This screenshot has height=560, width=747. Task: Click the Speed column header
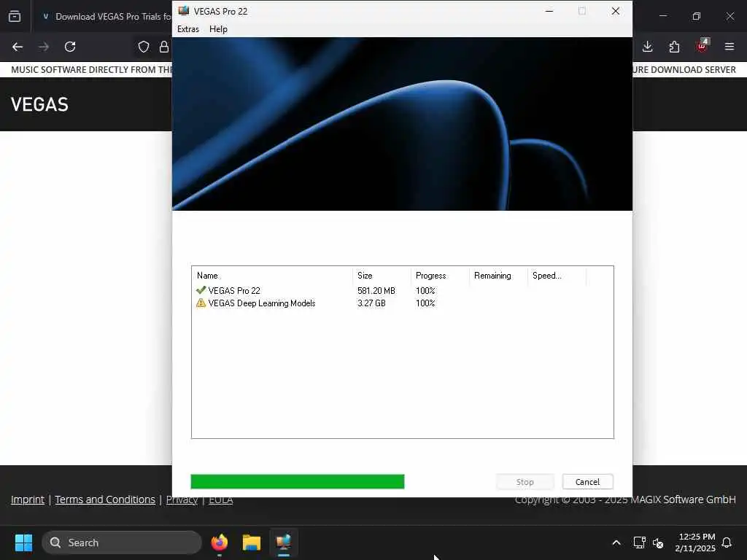(x=557, y=276)
